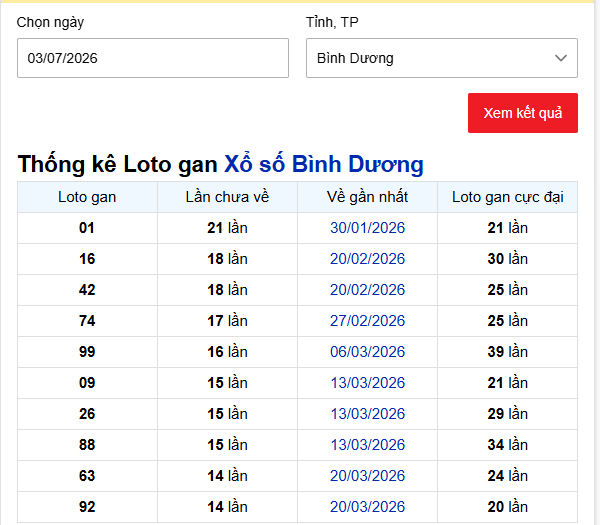The width and height of the screenshot is (600, 525).
Task: Open date link 13/03/2026 in row 88
Action: (367, 445)
